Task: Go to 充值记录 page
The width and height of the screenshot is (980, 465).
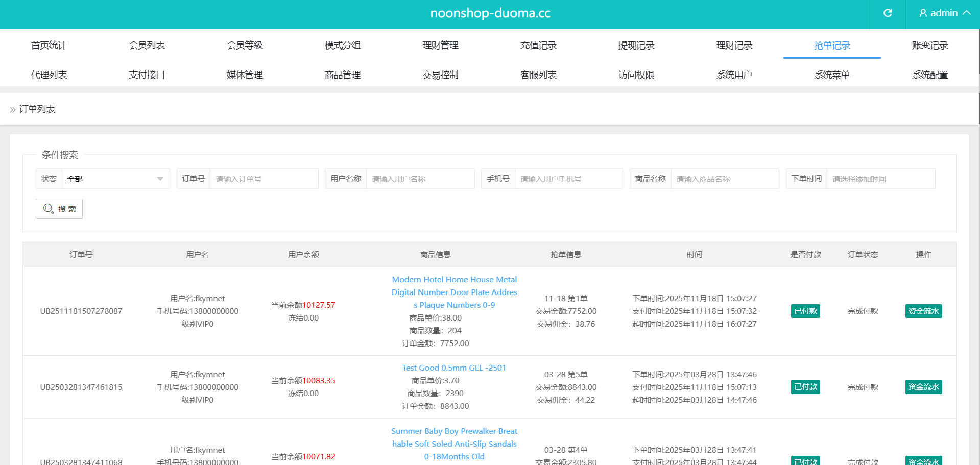Action: [538, 45]
